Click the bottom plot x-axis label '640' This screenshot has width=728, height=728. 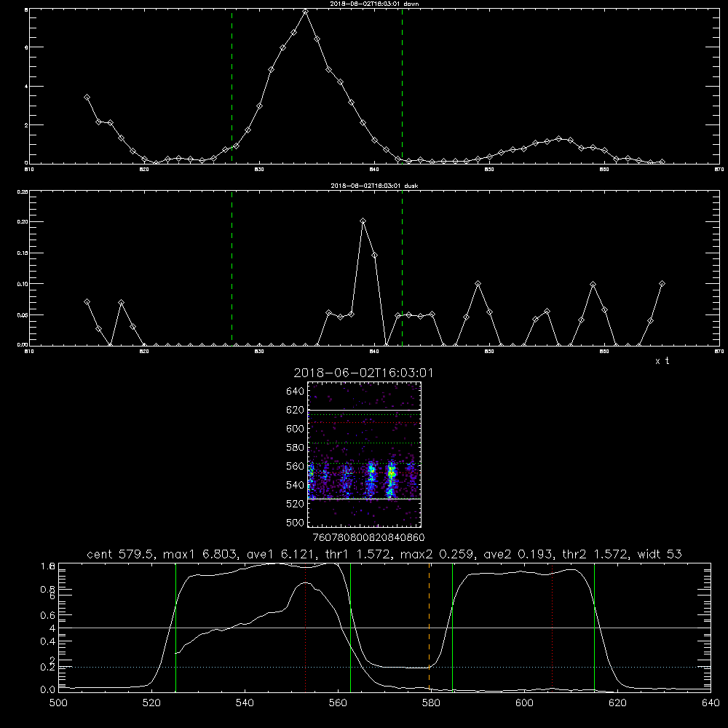pyautogui.click(x=711, y=703)
